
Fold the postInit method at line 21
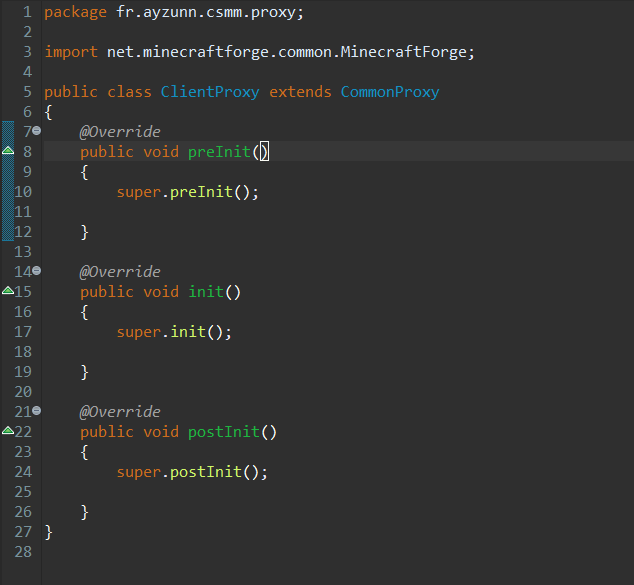[x=37, y=411]
